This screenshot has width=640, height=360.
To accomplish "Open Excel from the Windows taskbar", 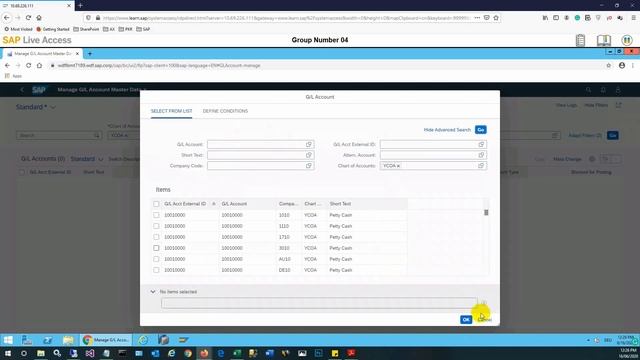I will (x=237, y=353).
